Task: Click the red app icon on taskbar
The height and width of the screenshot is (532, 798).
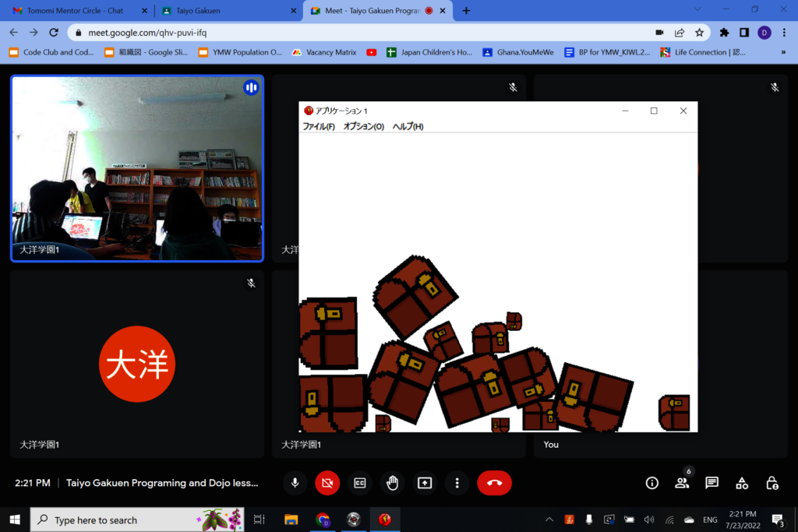Action: click(385, 520)
